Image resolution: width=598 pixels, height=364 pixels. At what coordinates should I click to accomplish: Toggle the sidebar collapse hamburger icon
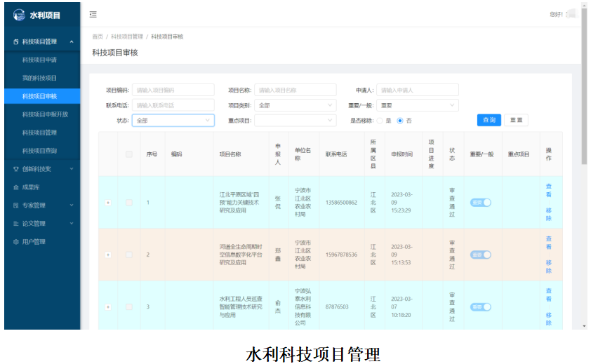click(x=93, y=15)
